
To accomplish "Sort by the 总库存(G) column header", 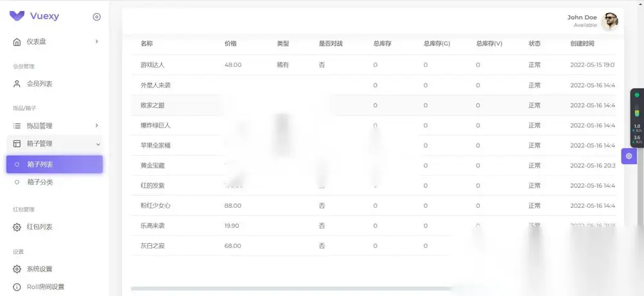I will [x=437, y=44].
